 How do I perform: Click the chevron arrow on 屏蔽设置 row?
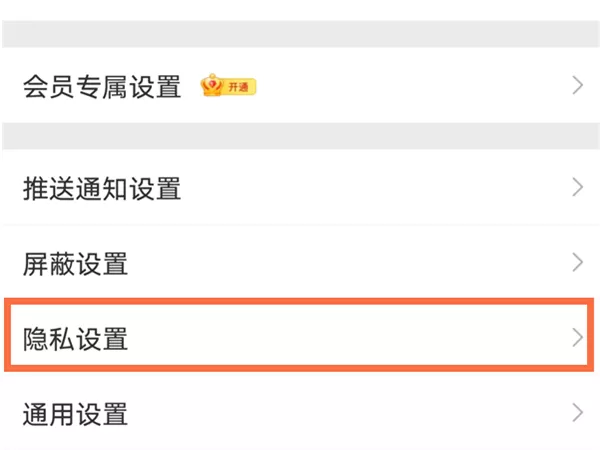577,262
